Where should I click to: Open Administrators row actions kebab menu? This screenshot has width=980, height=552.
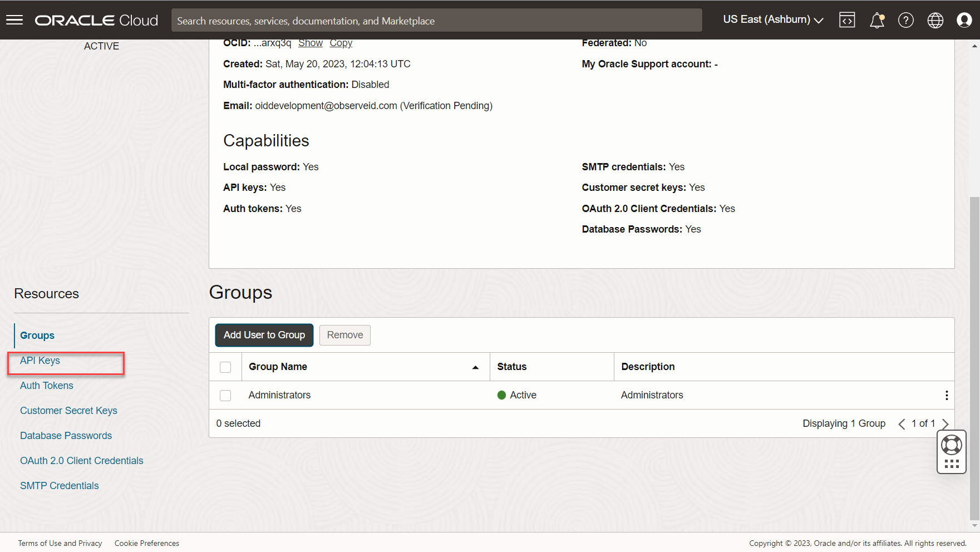(946, 395)
